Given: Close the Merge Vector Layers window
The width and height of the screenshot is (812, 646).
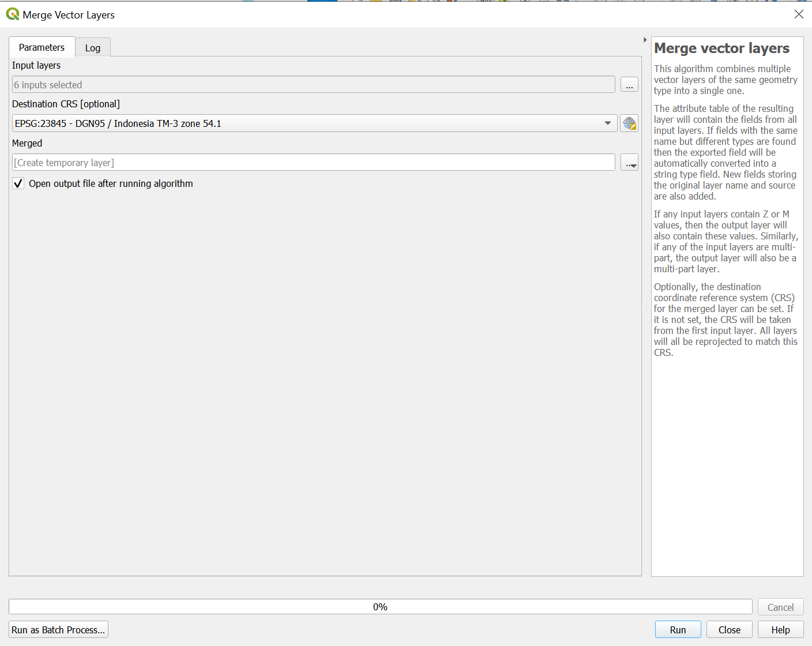Looking at the screenshot, I should 799,14.
